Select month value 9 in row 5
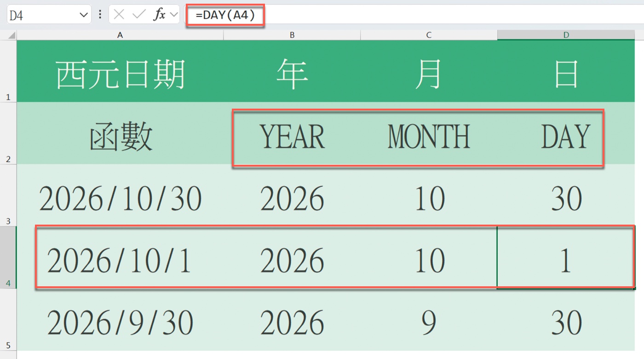Viewport: 644px width, 359px height. tap(429, 319)
